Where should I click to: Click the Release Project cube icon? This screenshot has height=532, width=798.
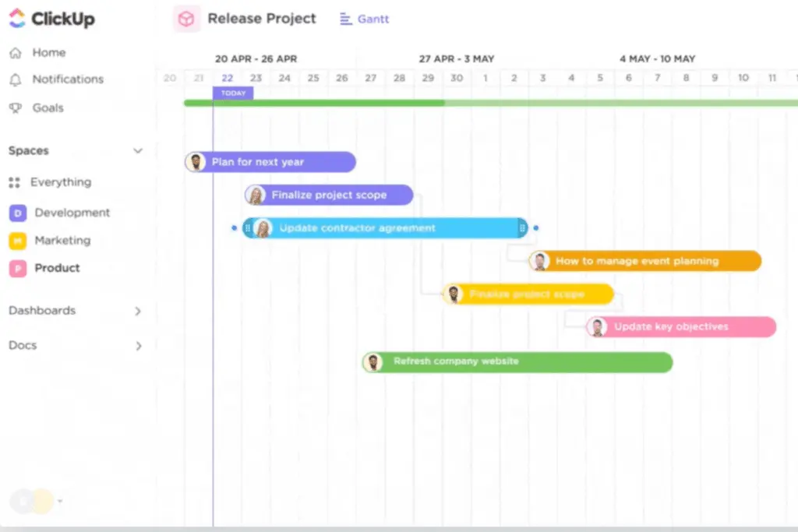pyautogui.click(x=186, y=19)
